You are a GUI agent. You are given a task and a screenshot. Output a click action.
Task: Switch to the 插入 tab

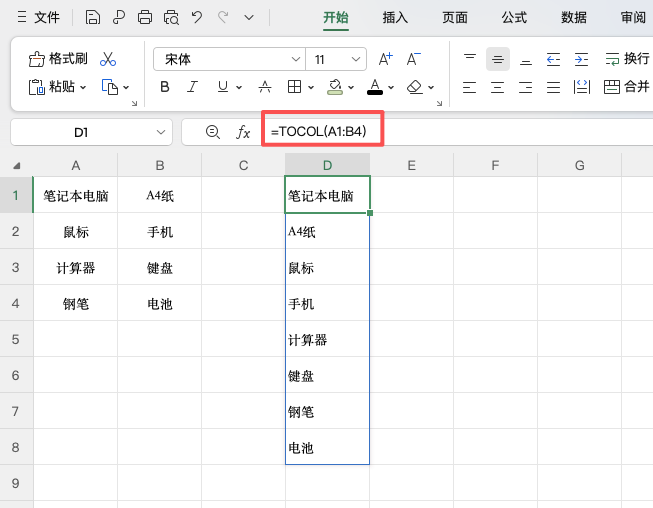395,17
